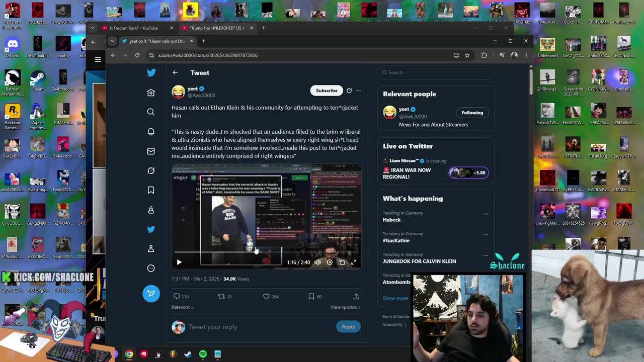Join the IRAN WAR NOW REGIONAL live space

(407, 173)
